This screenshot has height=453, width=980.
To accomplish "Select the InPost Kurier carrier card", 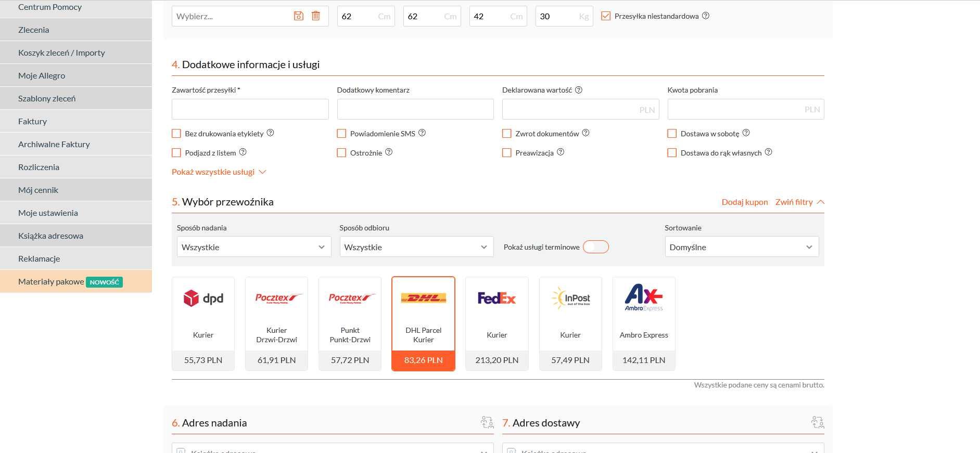I will [570, 323].
